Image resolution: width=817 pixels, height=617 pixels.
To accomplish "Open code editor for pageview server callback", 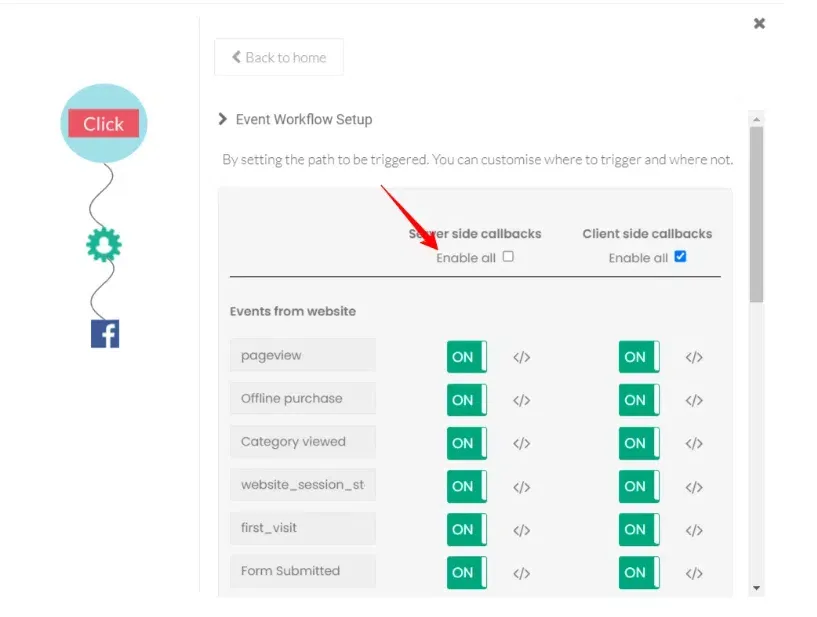I will [x=521, y=357].
